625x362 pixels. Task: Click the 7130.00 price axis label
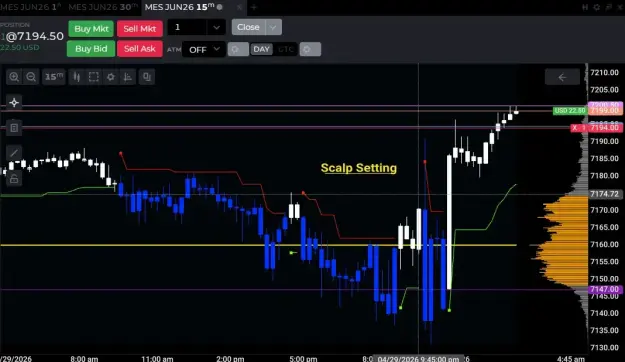pyautogui.click(x=604, y=347)
